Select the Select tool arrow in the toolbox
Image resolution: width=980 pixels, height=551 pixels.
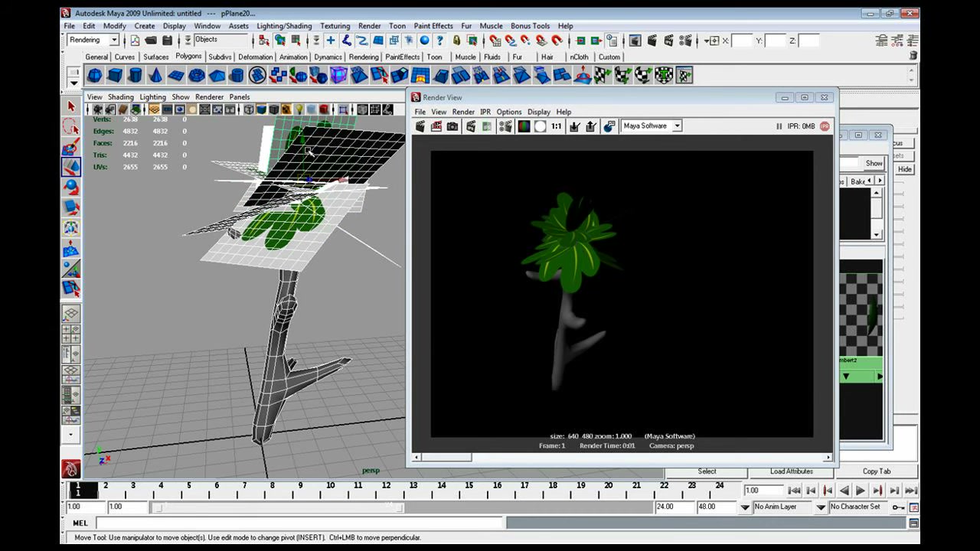pyautogui.click(x=71, y=106)
